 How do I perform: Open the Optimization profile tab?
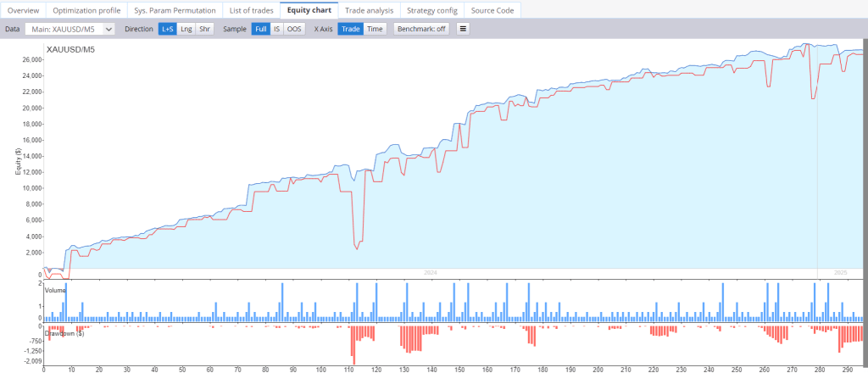click(x=86, y=10)
